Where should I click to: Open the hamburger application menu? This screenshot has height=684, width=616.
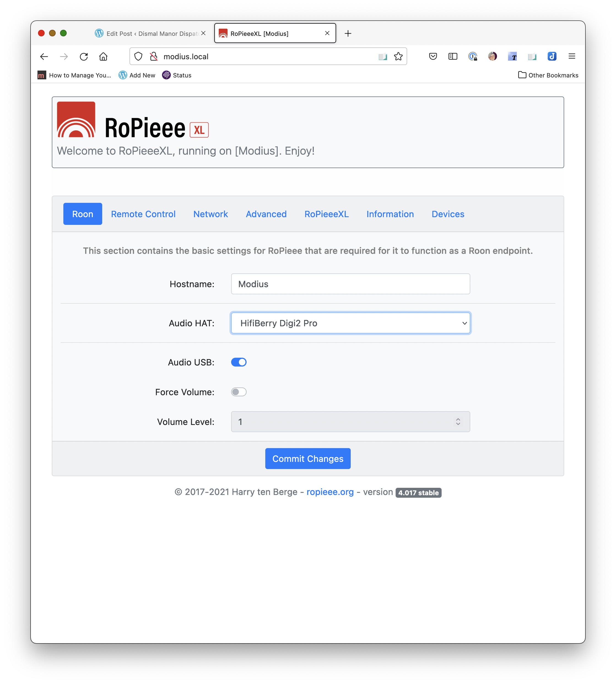coord(572,56)
